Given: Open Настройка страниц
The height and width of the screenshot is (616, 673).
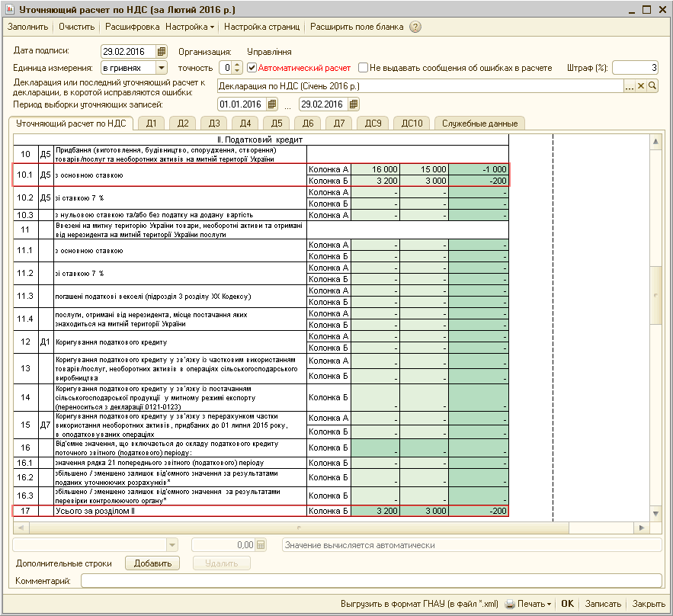Looking at the screenshot, I should (262, 27).
